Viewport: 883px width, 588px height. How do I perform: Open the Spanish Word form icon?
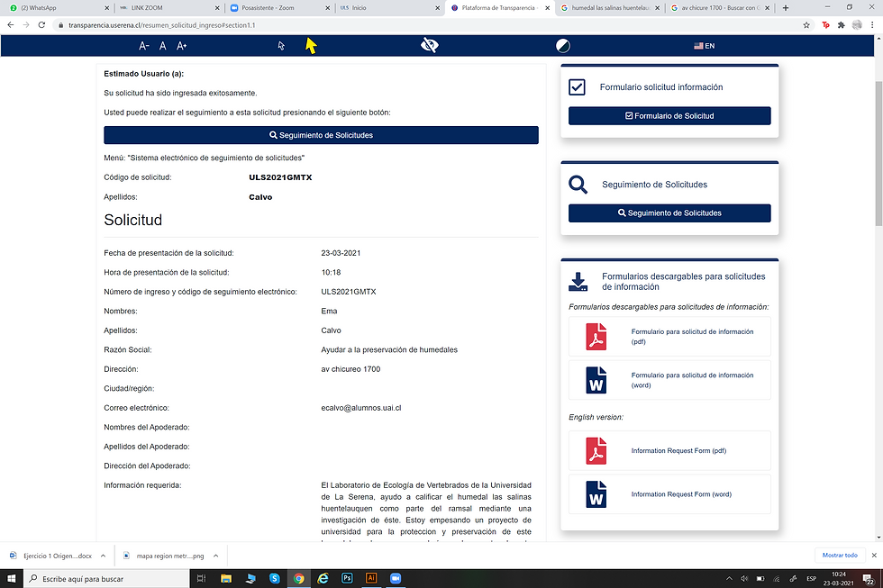(596, 380)
